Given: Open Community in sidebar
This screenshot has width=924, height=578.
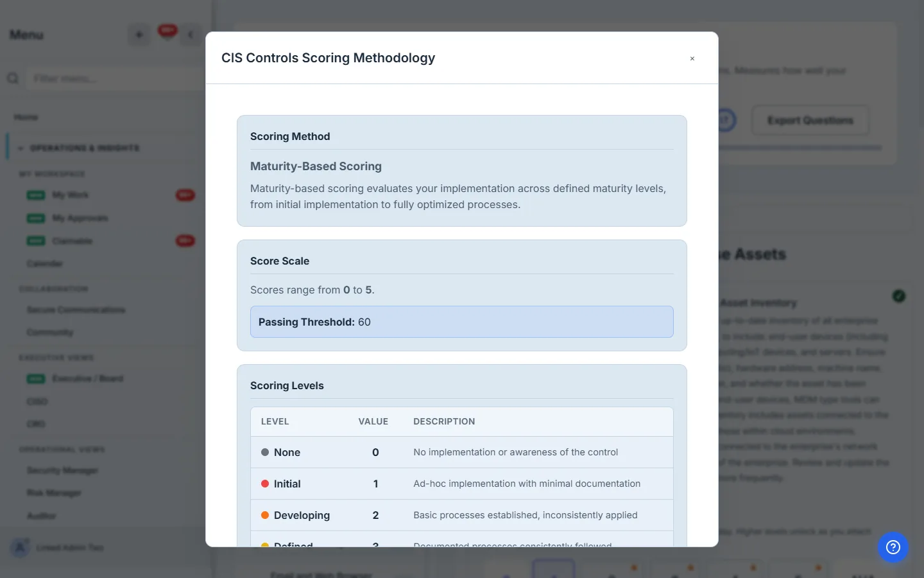Looking at the screenshot, I should click(50, 333).
